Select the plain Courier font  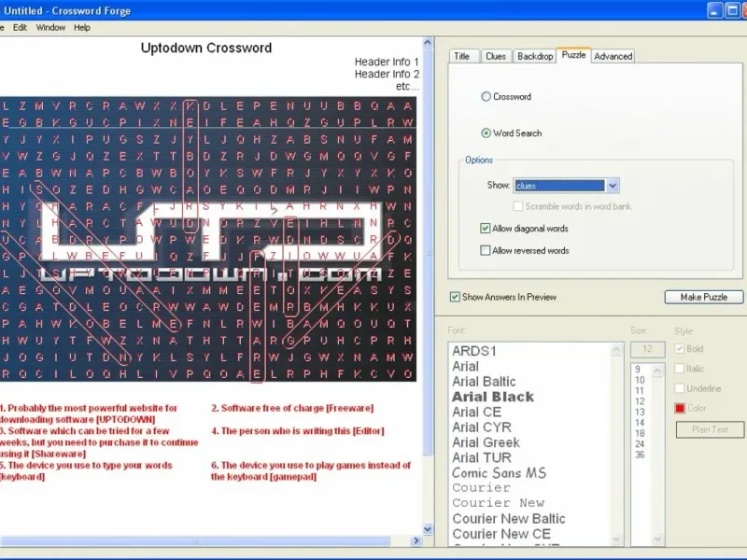[481, 488]
